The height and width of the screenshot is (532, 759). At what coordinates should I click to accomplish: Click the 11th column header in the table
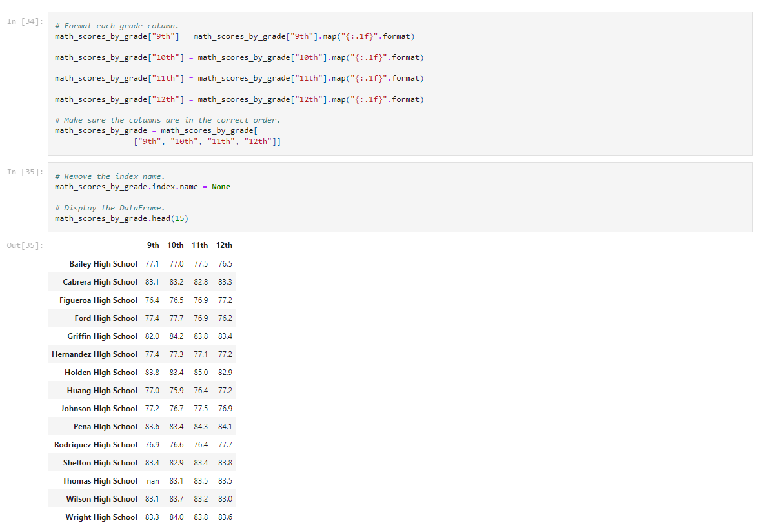pos(199,245)
